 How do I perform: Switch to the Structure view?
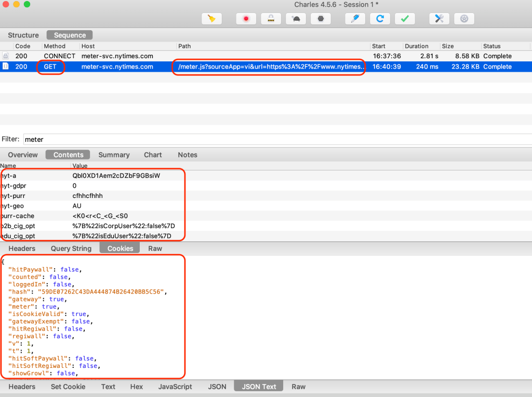[23, 35]
